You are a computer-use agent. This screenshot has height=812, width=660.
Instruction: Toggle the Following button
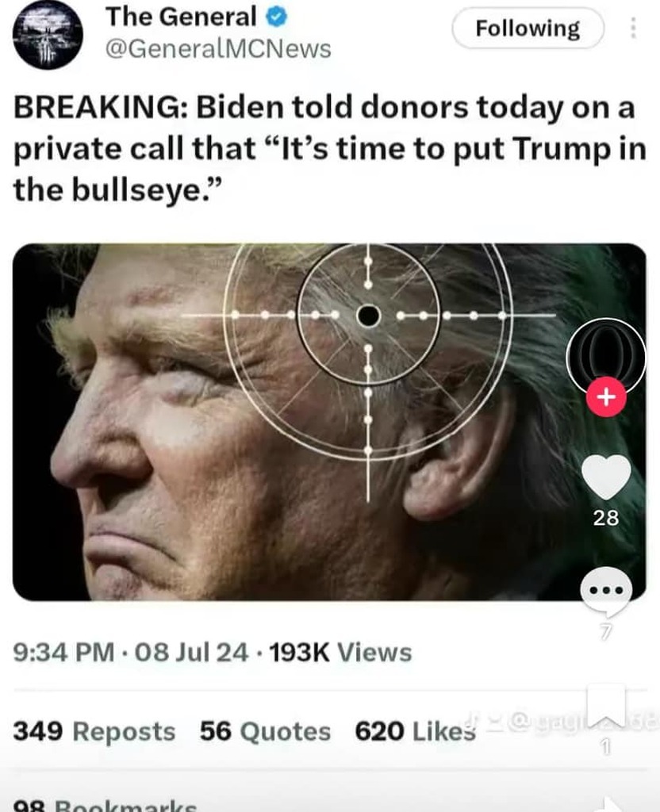pos(528,29)
